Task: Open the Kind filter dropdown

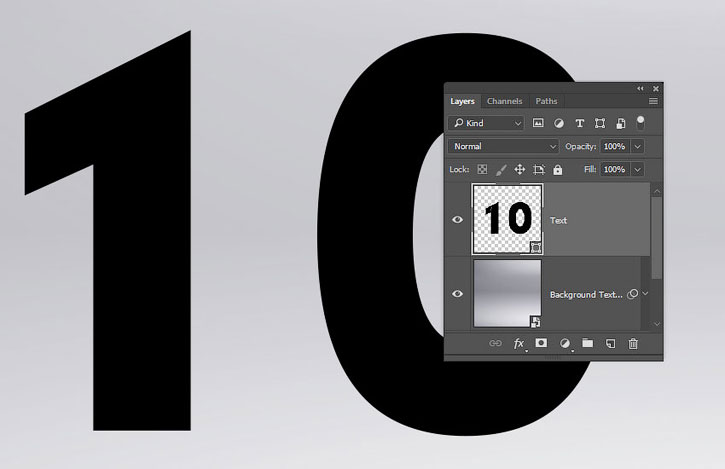Action: click(x=486, y=123)
